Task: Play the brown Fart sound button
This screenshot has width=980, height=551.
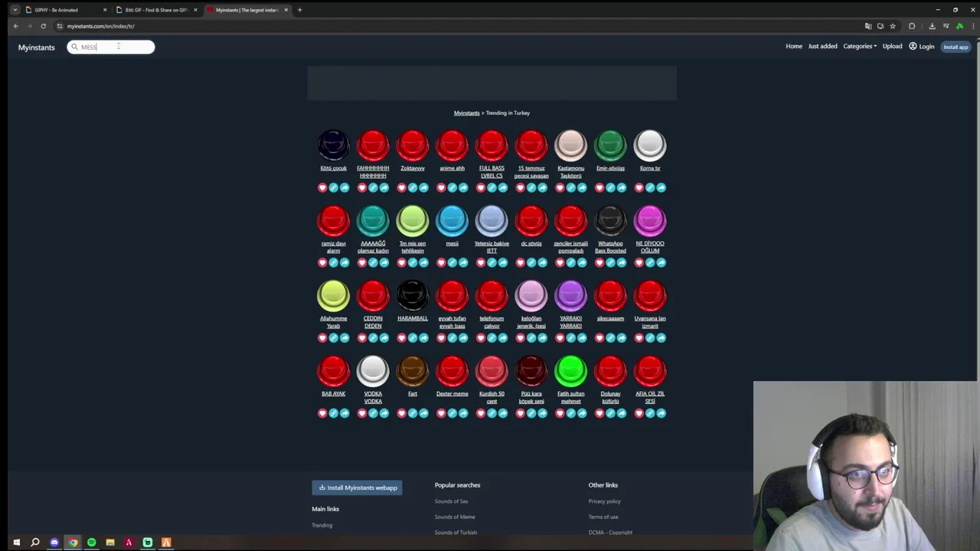Action: [x=413, y=371]
